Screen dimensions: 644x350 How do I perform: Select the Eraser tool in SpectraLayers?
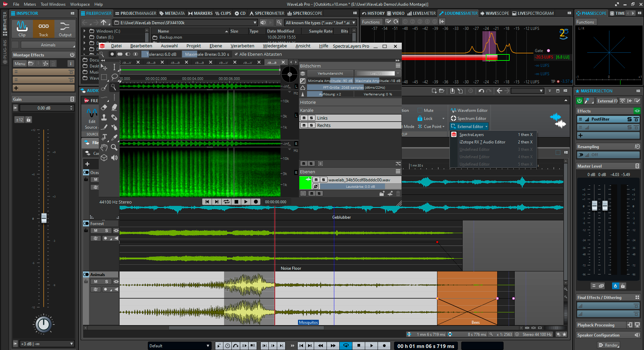tap(104, 107)
